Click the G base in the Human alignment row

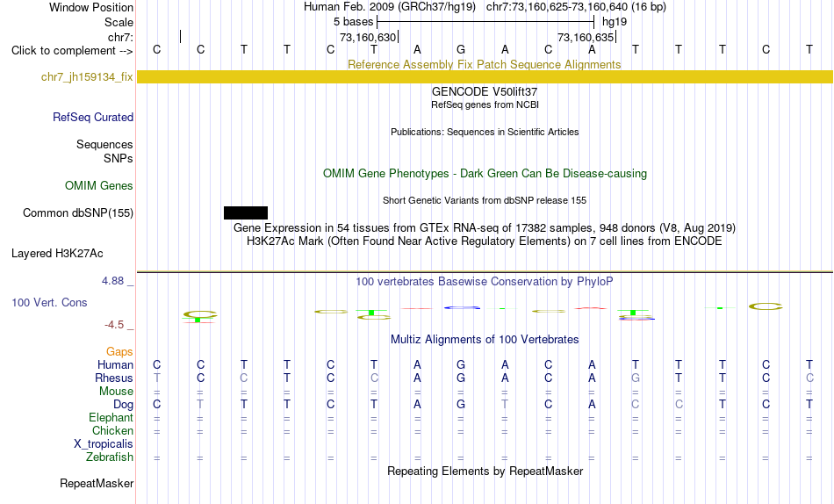[461, 364]
